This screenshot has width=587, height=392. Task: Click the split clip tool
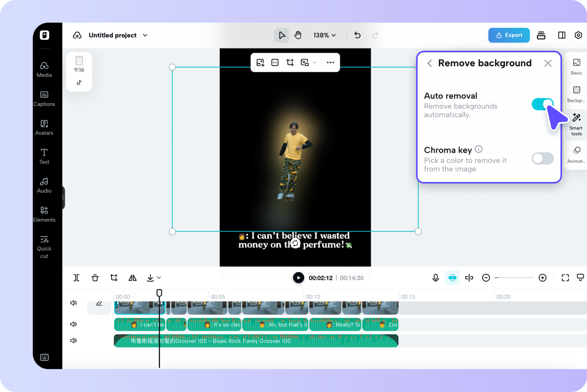tap(76, 278)
